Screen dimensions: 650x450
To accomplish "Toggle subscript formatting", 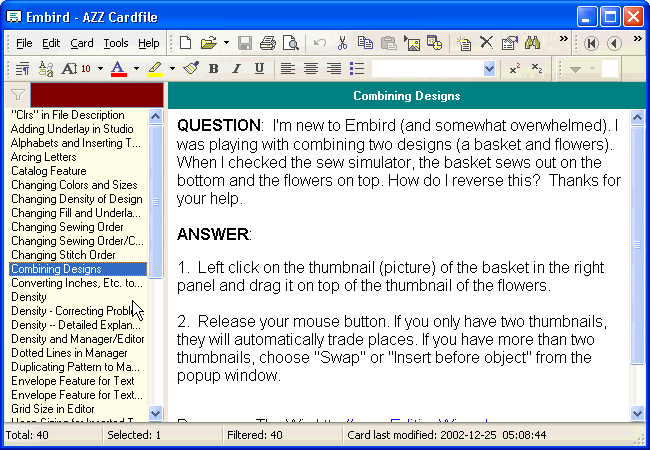I will pos(537,69).
